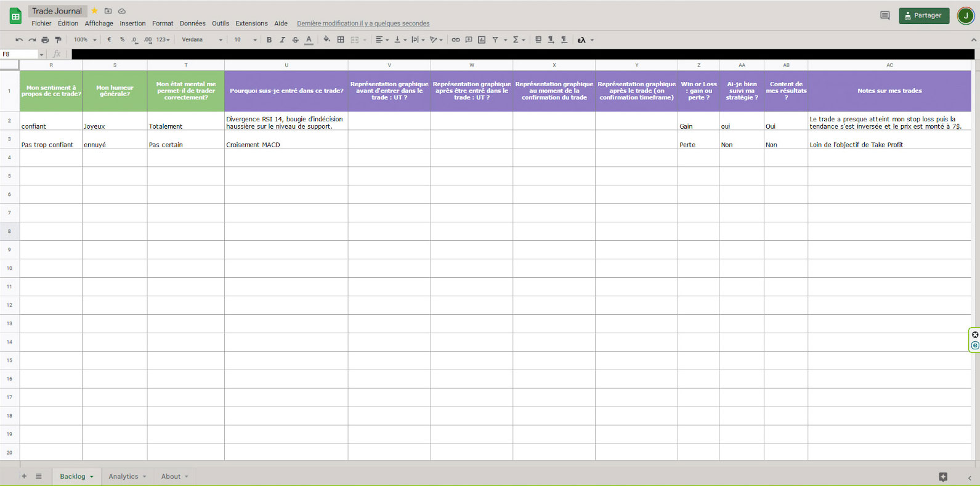Switch to the About sheet tab
Viewport: 980px width, 486px height.
pos(175,476)
